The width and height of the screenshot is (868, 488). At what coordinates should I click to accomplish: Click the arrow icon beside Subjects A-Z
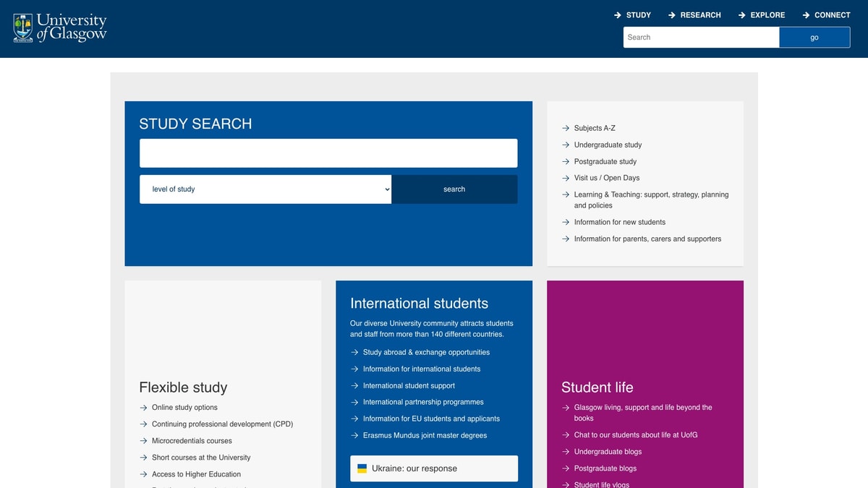(x=565, y=128)
